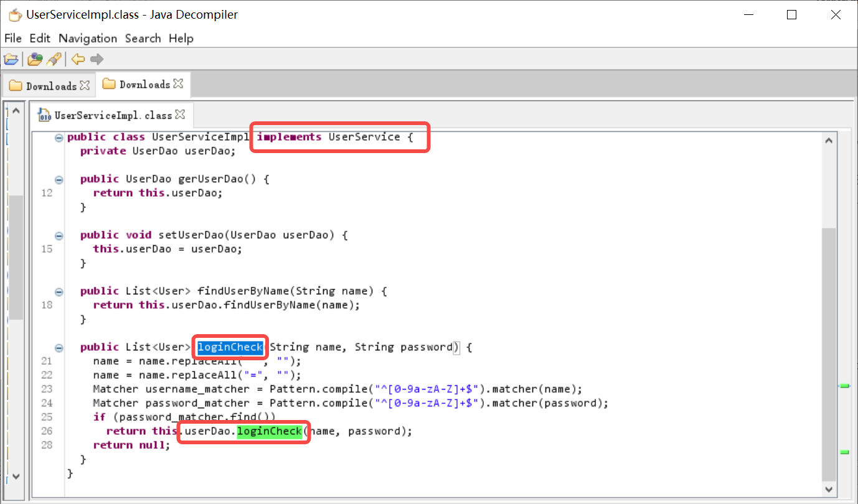The height and width of the screenshot is (504, 858).
Task: Select the UserServiceImpl.class file tab
Action: pyautogui.click(x=113, y=115)
